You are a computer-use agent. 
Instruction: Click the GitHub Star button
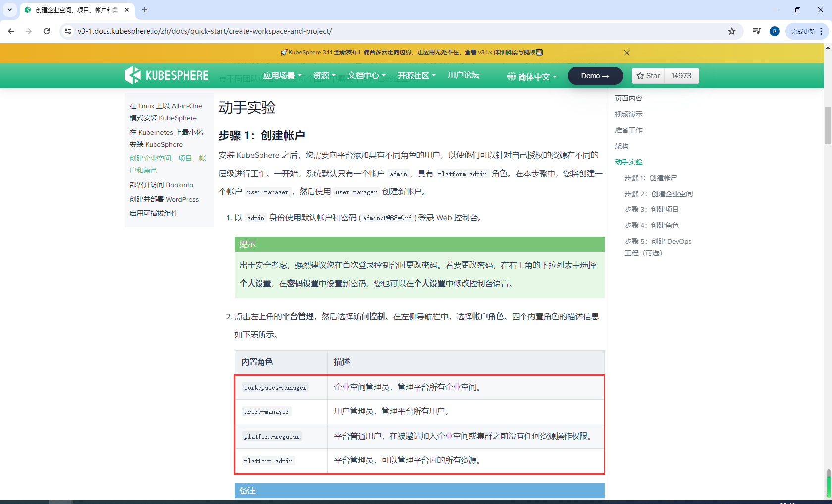click(648, 76)
